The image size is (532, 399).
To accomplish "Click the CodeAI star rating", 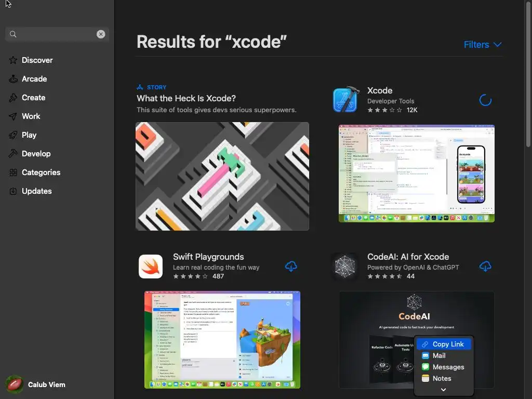I will click(x=385, y=276).
